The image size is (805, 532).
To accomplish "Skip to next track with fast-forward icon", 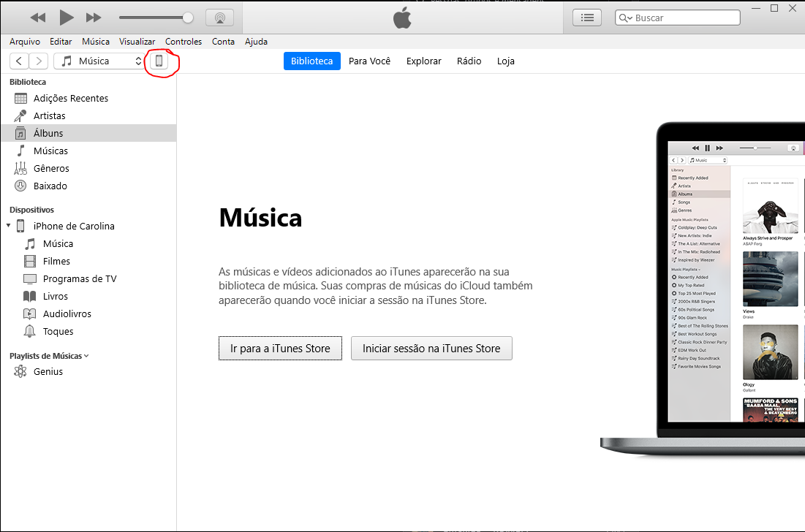I will pyautogui.click(x=94, y=18).
